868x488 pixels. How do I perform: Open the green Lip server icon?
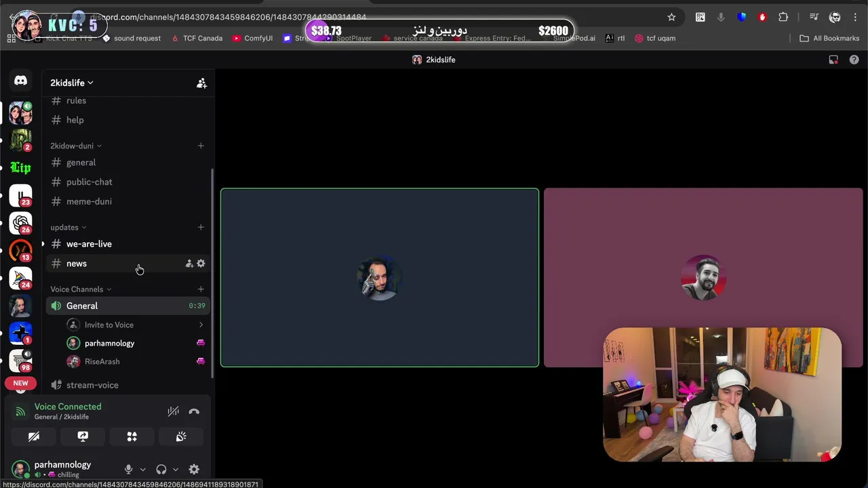pos(20,167)
